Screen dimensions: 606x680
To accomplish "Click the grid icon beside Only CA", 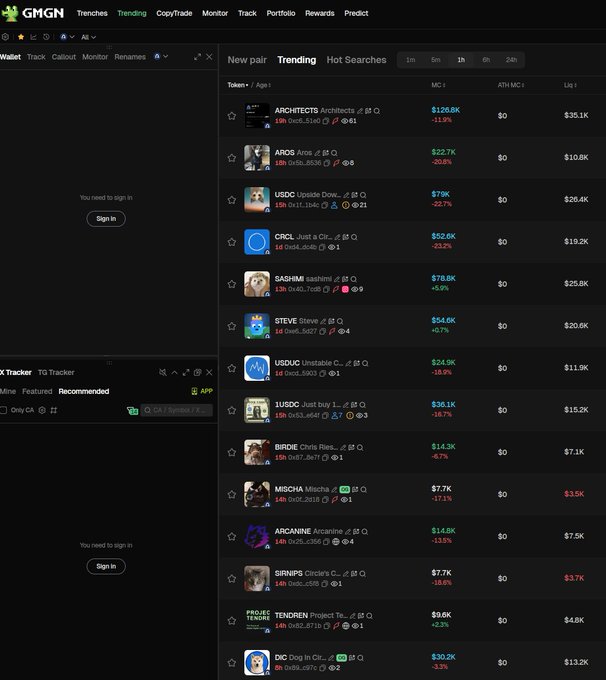I will tap(54, 410).
